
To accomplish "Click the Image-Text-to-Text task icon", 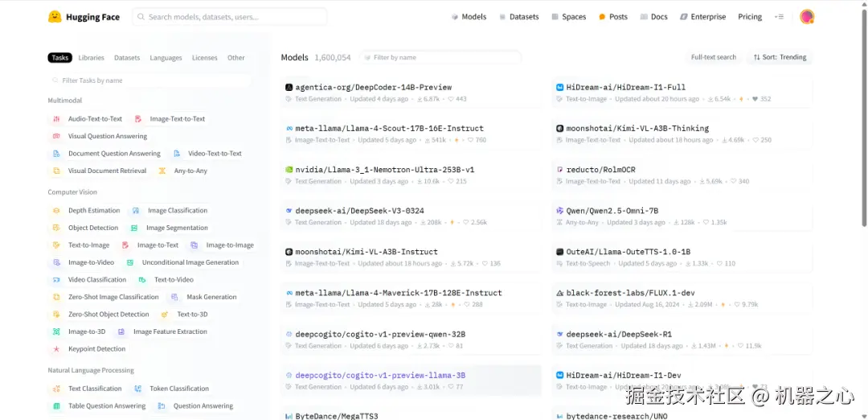I will click(138, 119).
